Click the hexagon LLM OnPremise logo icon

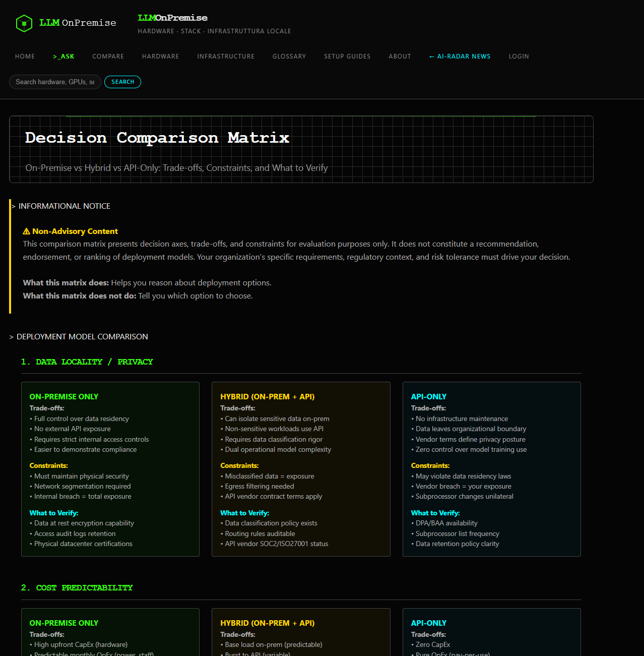(x=24, y=23)
